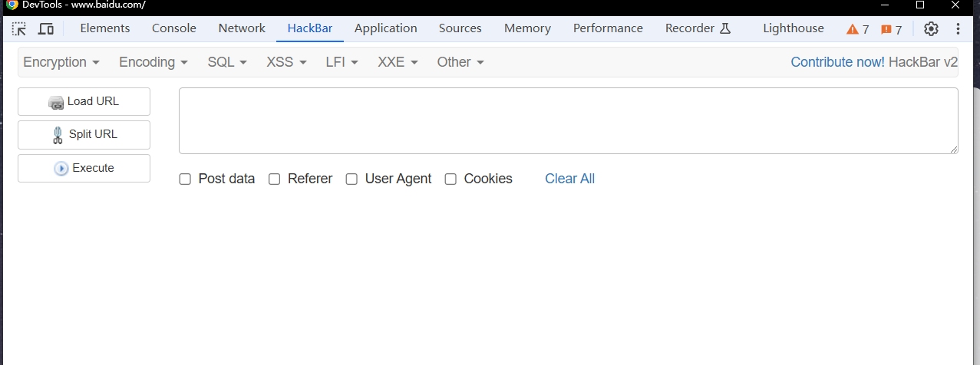Activate the inspect element selector icon
Image resolution: width=980 pixels, height=365 pixels.
point(19,29)
